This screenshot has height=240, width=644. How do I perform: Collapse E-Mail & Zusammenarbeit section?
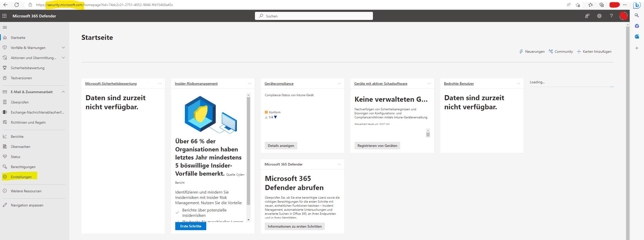(63, 92)
